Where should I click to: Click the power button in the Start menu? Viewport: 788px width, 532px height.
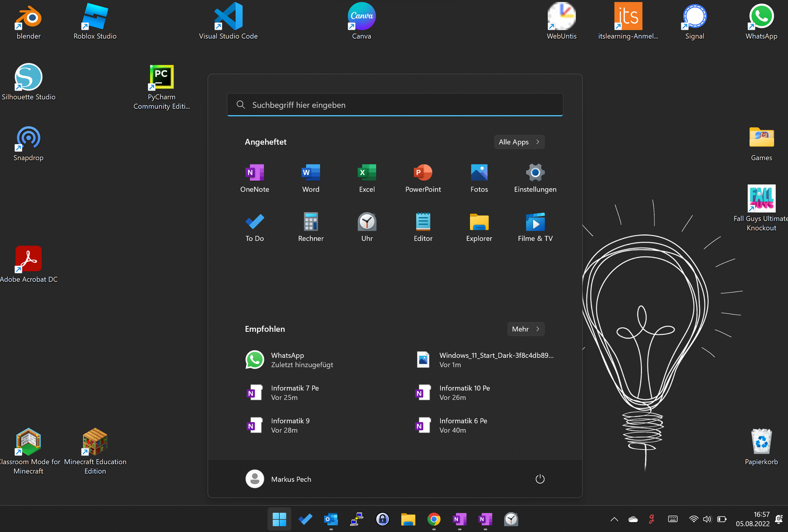[540, 479]
